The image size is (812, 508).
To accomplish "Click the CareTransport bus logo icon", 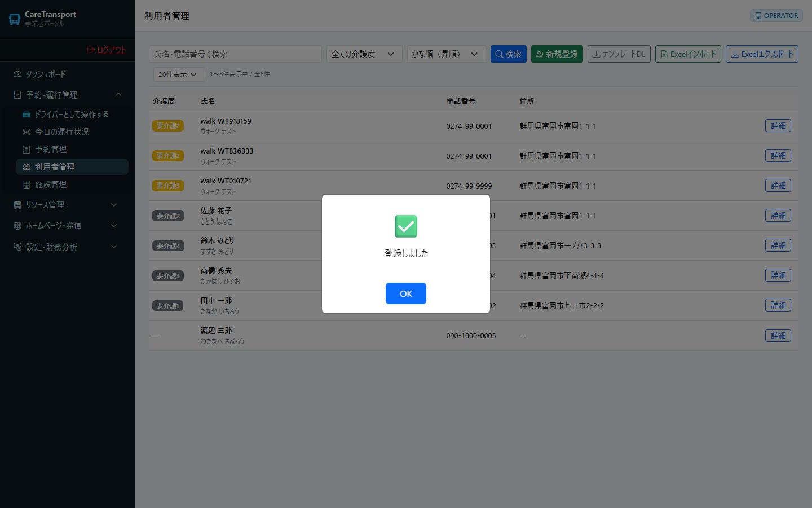I will coord(15,19).
